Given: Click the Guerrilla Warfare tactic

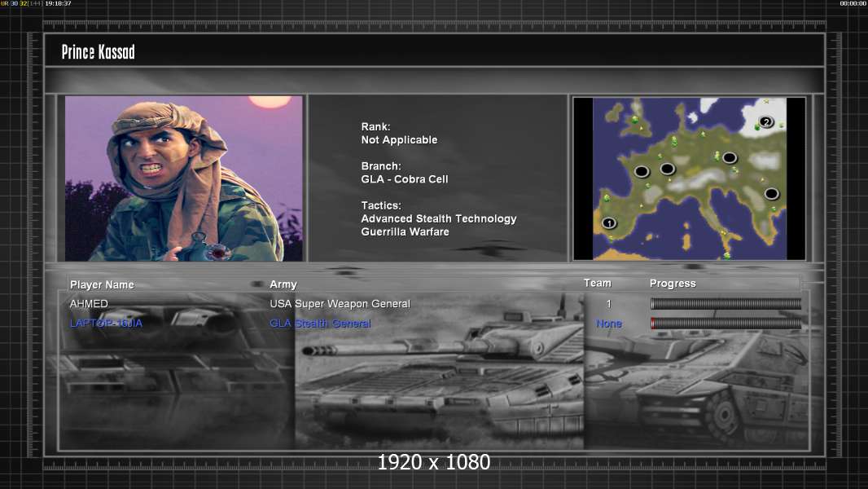Looking at the screenshot, I should pos(405,232).
